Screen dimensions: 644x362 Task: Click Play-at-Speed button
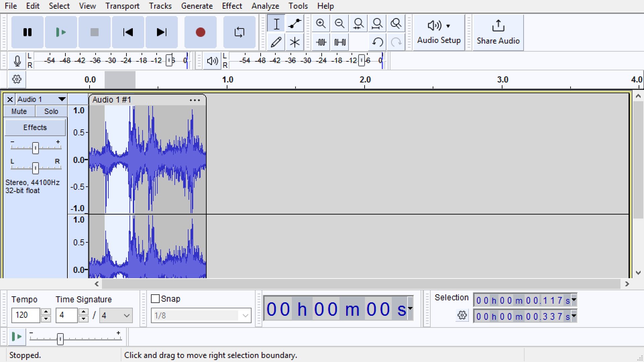point(16,337)
